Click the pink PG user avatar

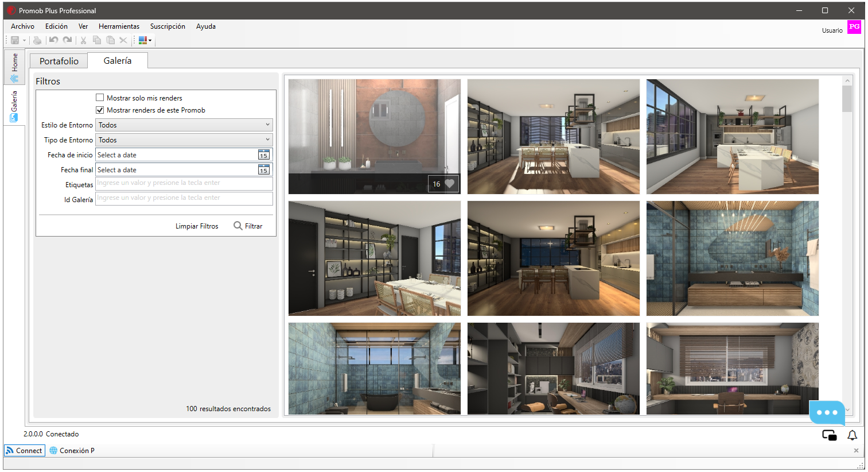854,27
